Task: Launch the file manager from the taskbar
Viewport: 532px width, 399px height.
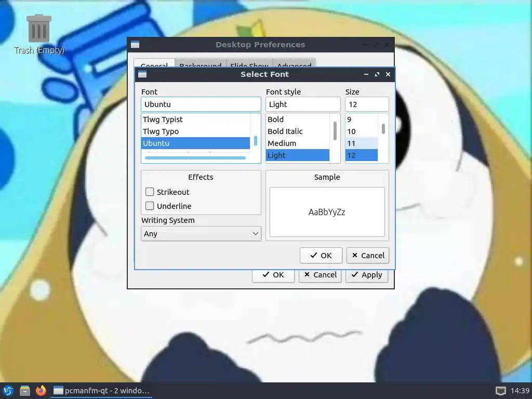Action: [x=24, y=391]
